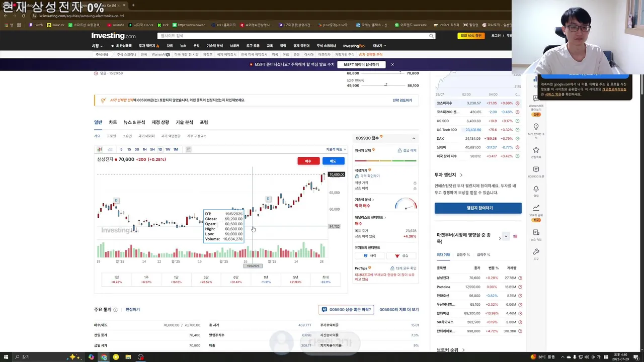Switch to the area chart type icon
Viewport: 644px width, 362px height.
(110, 149)
